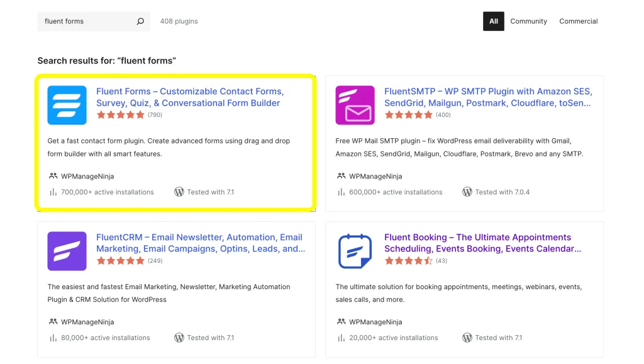Click the FluentCRM description paragraph
Screen dimensions: 644x364
point(169,293)
